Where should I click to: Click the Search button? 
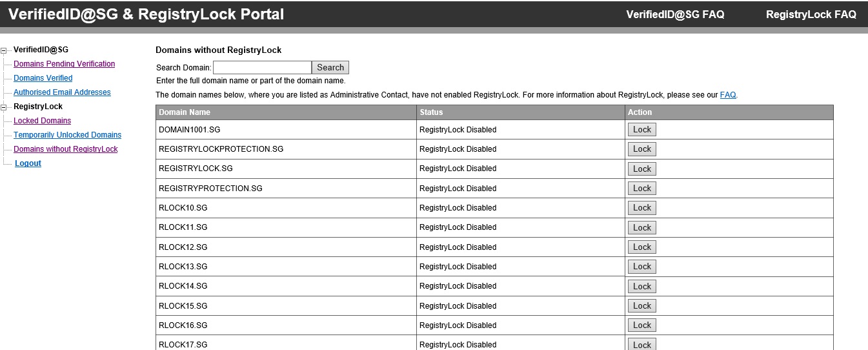(x=330, y=67)
